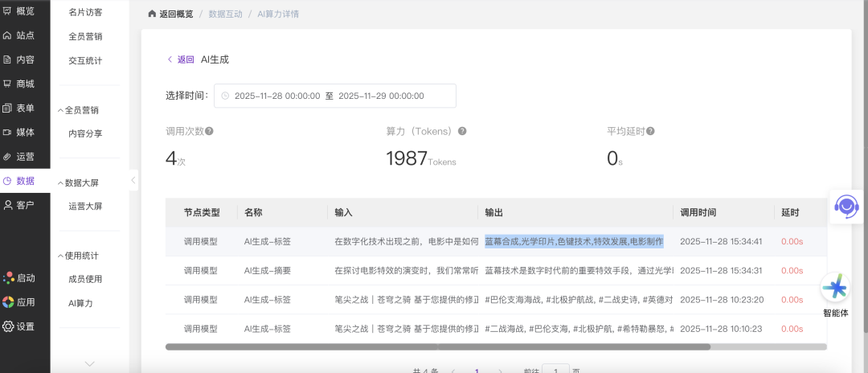Click the timestamp 2025-11-28 10:10:23

[x=721, y=329]
